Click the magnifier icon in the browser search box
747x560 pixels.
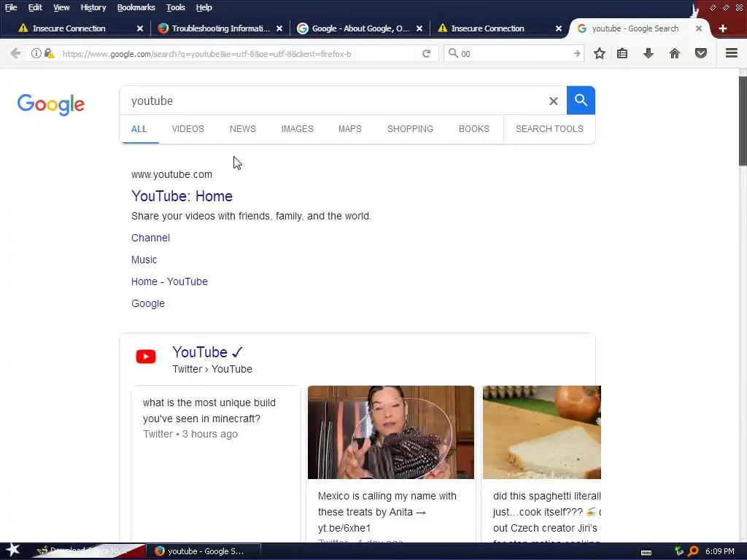453,53
